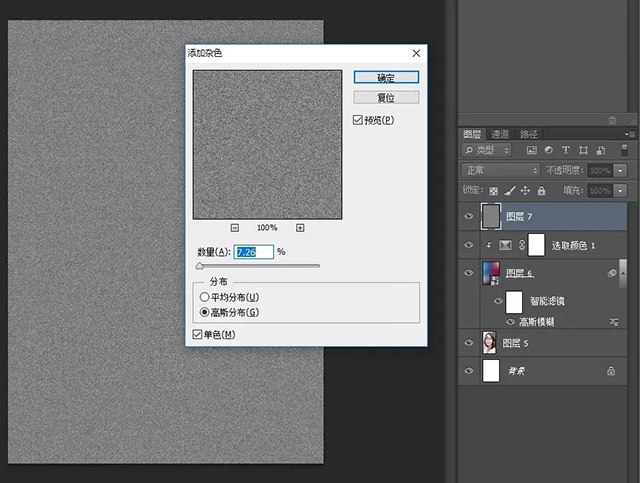The width and height of the screenshot is (640, 483).
Task: Click the adjustment layer filter icon
Action: point(548,150)
